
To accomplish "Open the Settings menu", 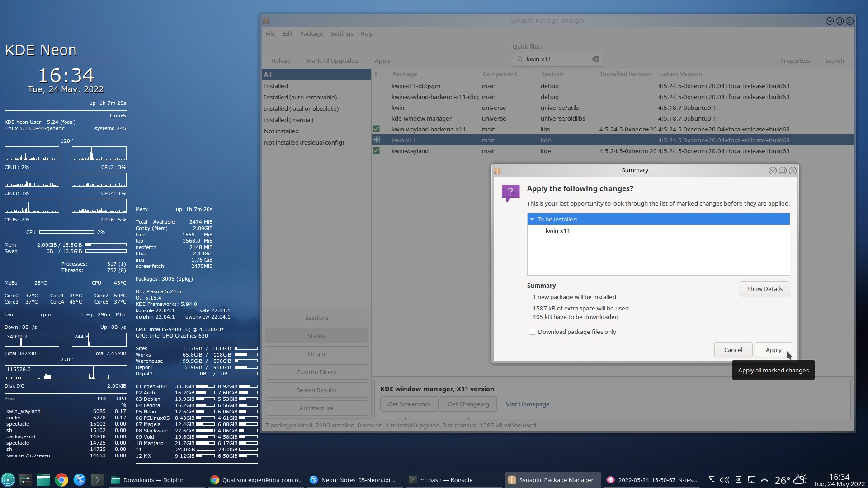I will click(341, 33).
